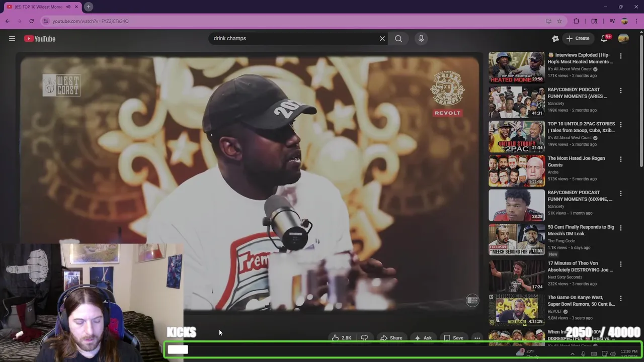Screen dimensions: 644x362
Task: Click the West Coast watermark in the video
Action: (61, 85)
